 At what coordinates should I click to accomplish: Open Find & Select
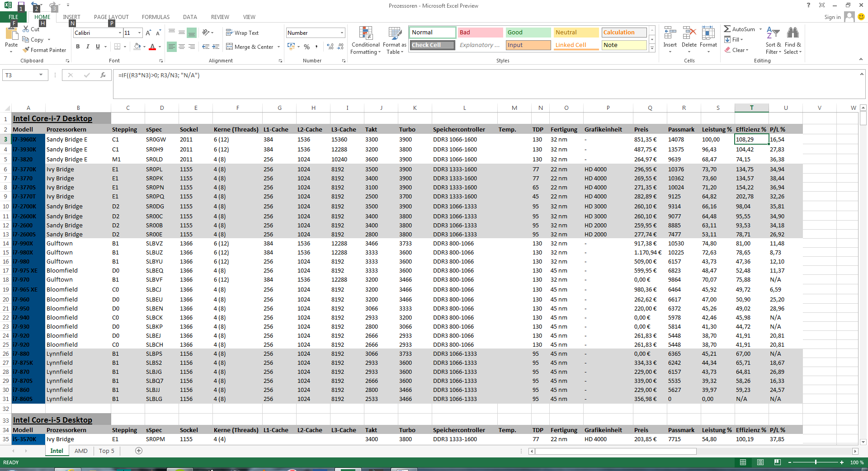point(793,40)
